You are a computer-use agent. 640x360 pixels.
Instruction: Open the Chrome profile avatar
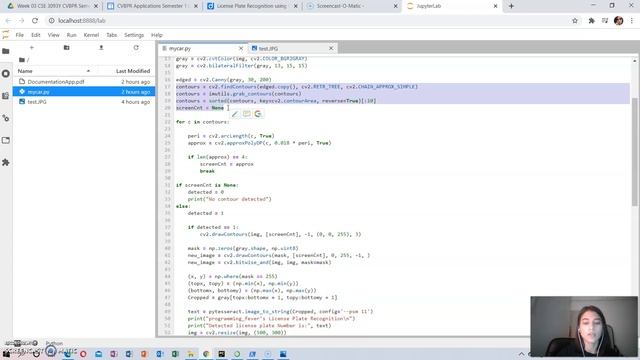[x=618, y=20]
